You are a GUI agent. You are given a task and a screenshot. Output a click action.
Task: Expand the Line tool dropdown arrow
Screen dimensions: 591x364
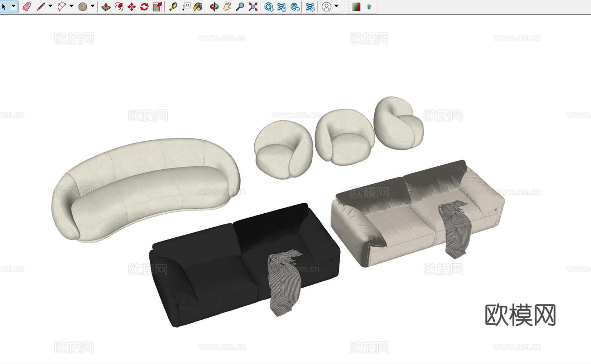[x=51, y=6]
